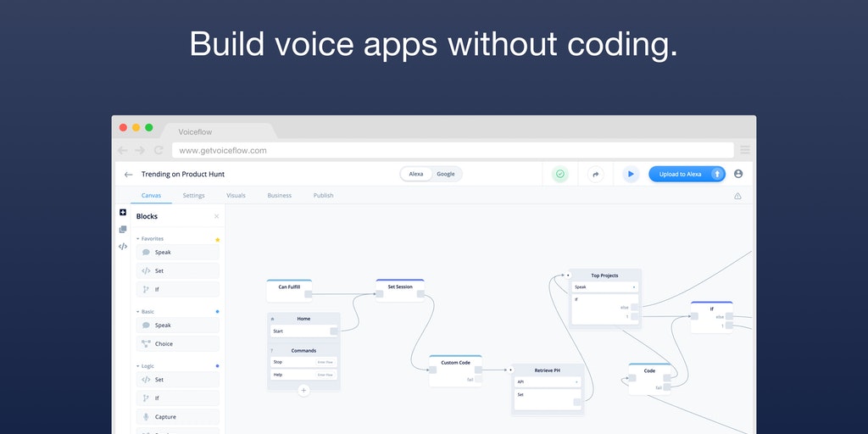Click the Code node title
This screenshot has height=434, width=868.
tap(649, 371)
